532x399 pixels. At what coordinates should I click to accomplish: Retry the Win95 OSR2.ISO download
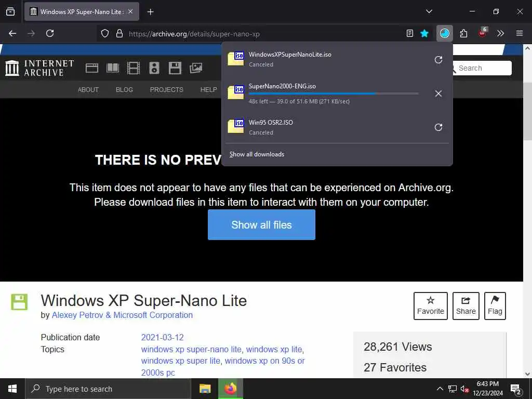pyautogui.click(x=438, y=127)
